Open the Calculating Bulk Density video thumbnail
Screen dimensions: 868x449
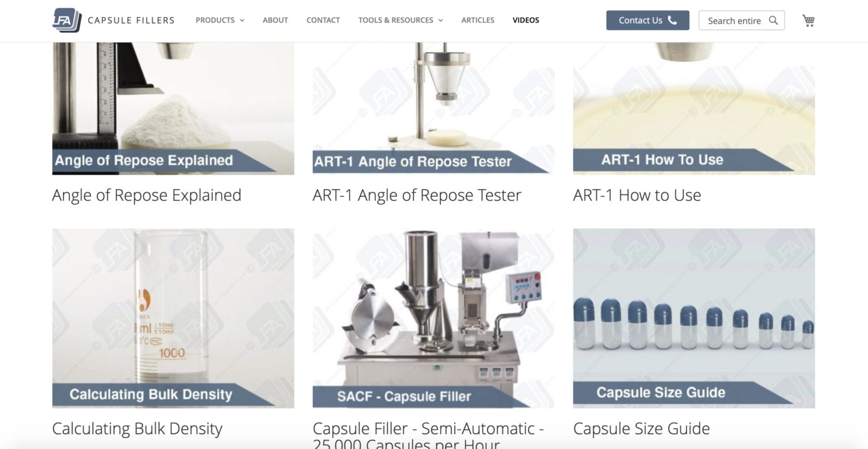click(x=173, y=318)
